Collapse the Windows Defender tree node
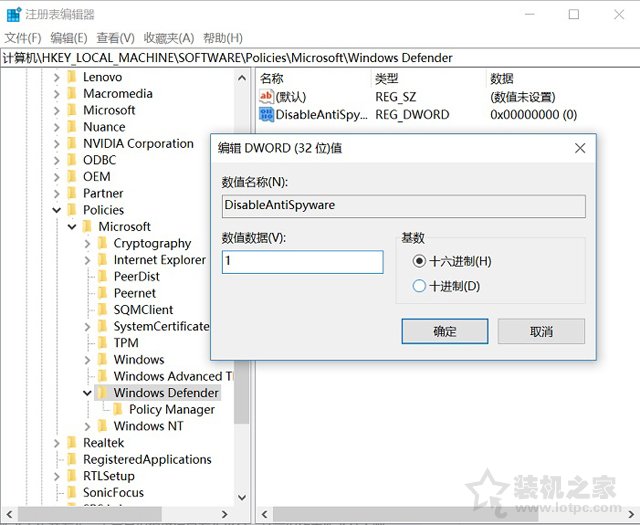Viewport: 640px width, 525px height. 87,393
